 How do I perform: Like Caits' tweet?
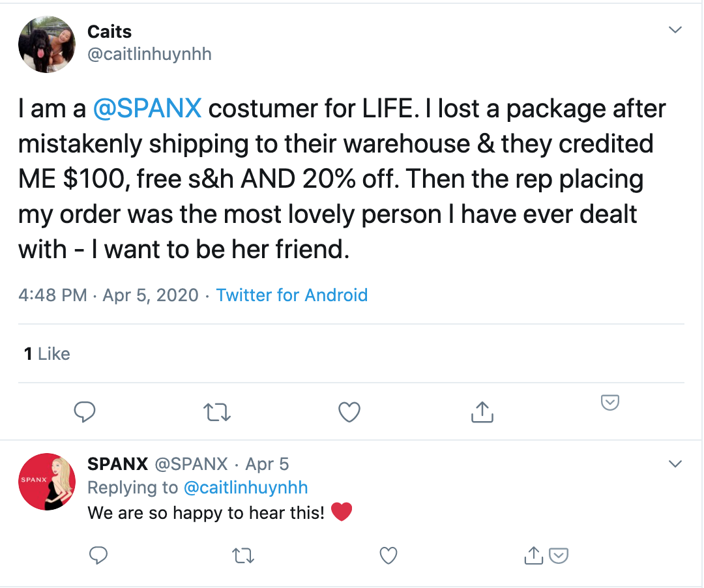[349, 412]
